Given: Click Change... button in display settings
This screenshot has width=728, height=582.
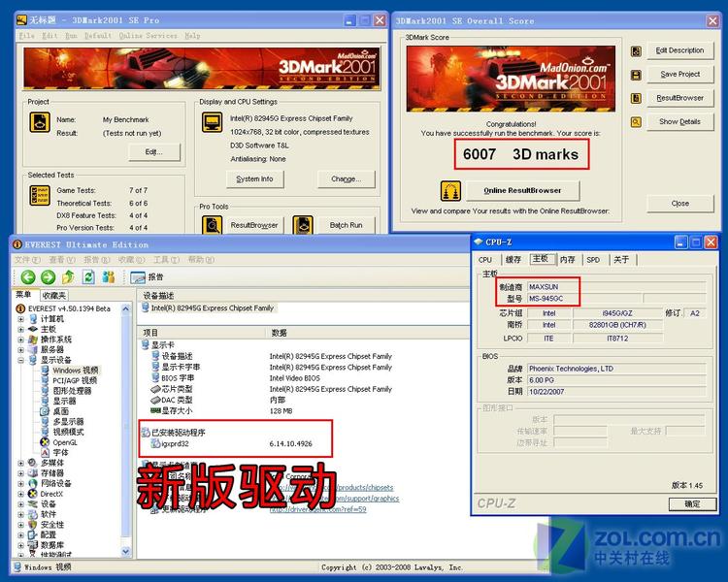Looking at the screenshot, I should [x=346, y=179].
